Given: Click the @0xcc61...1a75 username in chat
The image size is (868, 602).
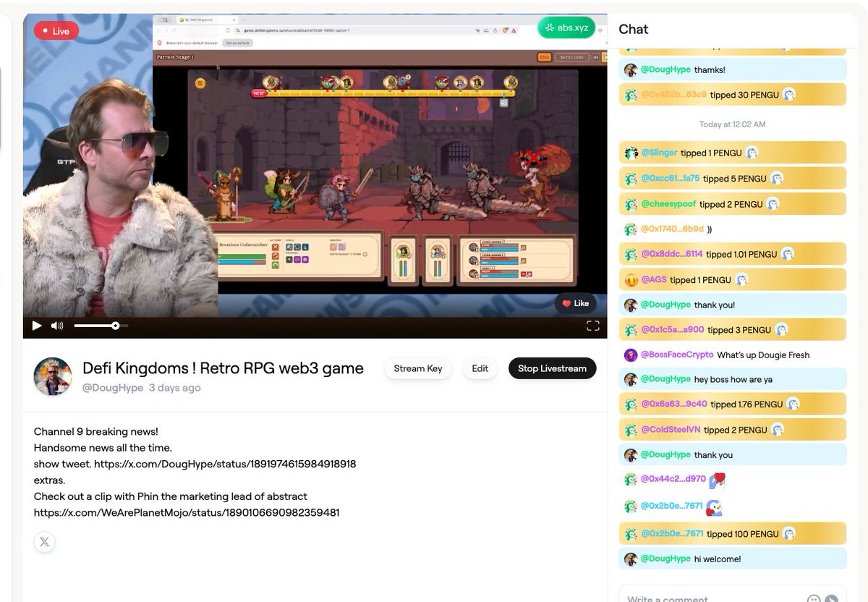Looking at the screenshot, I should coord(671,179).
